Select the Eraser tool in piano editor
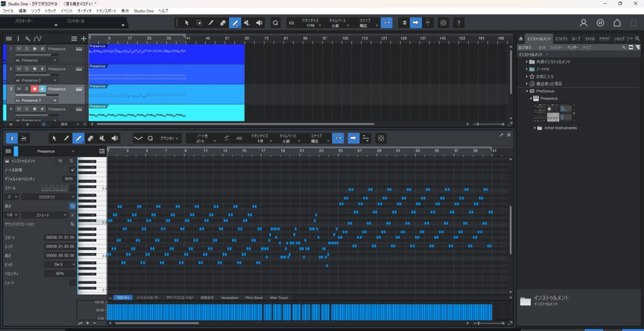Viewport: 644px width, 331px height. click(91, 139)
